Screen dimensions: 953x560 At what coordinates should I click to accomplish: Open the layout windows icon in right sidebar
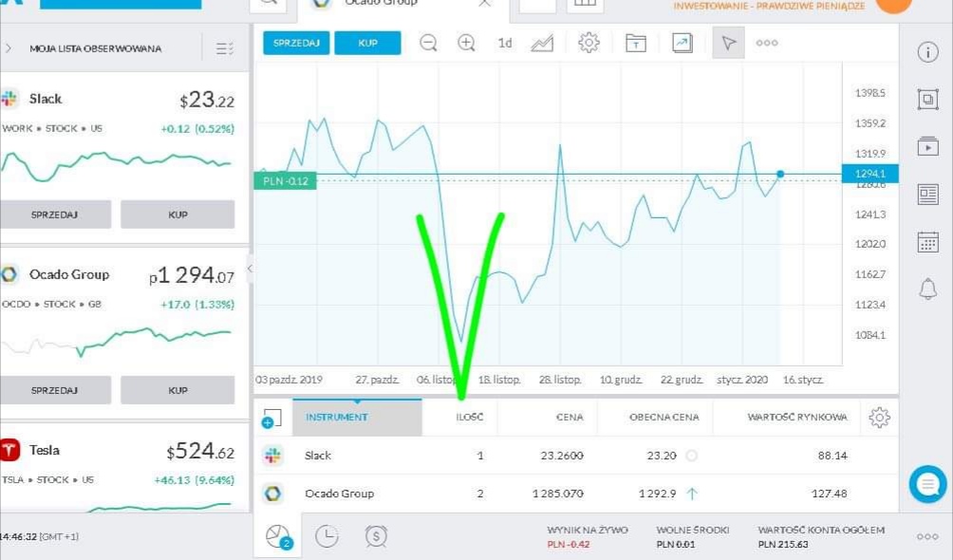click(927, 99)
